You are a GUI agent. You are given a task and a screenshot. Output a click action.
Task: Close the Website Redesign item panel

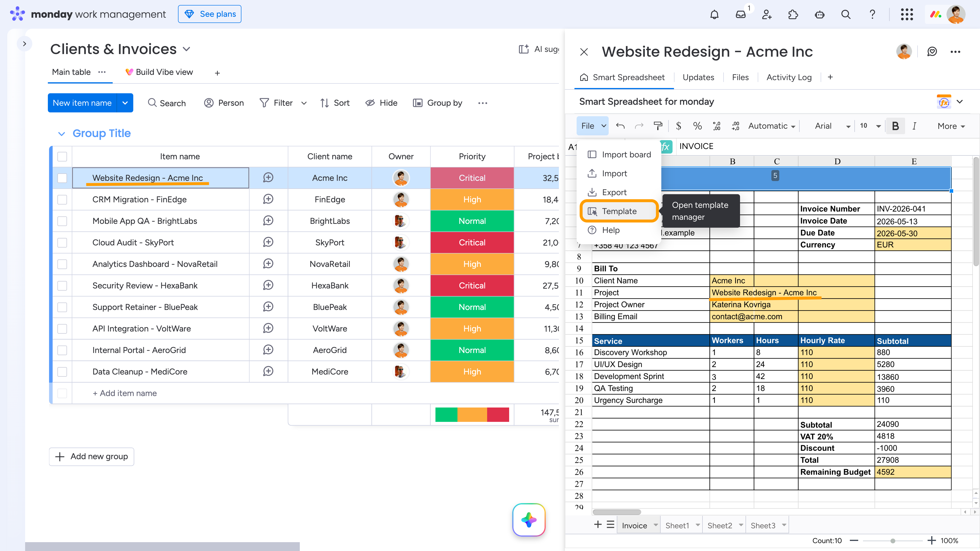tap(584, 52)
